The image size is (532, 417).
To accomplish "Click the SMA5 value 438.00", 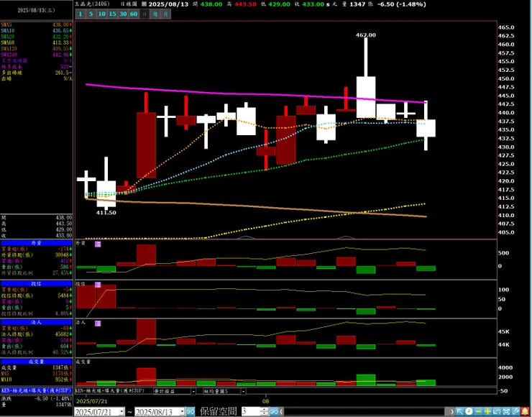I will [x=60, y=24].
